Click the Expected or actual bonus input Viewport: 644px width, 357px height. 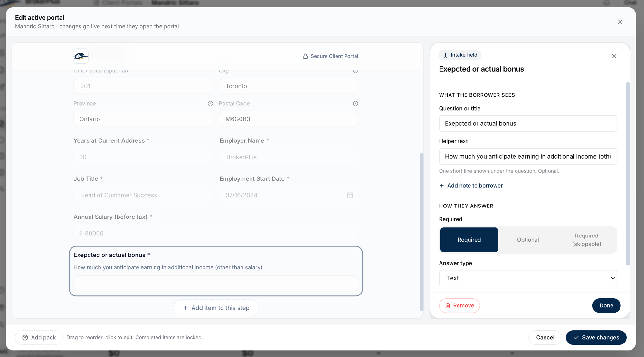point(216,284)
